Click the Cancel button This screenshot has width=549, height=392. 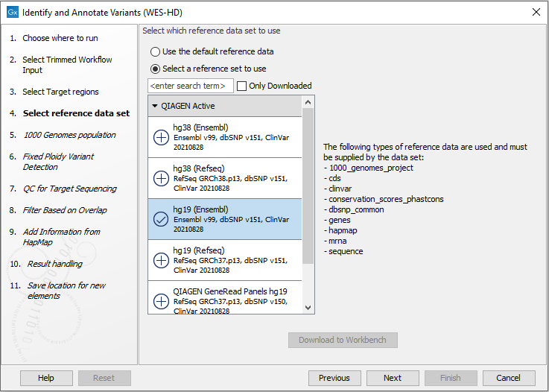pyautogui.click(x=509, y=378)
